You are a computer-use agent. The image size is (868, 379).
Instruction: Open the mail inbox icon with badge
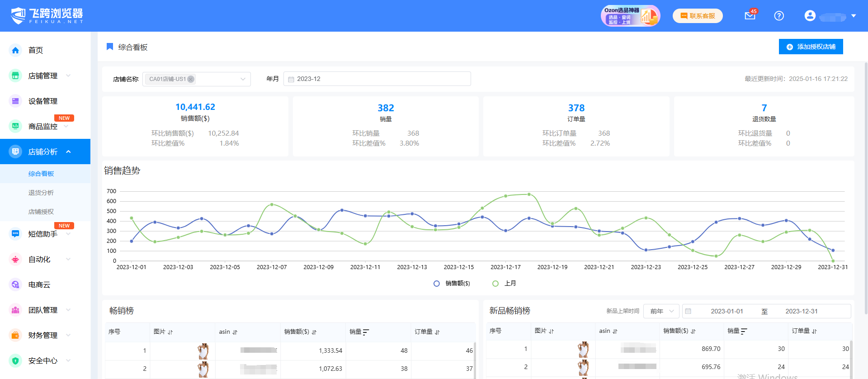[750, 16]
